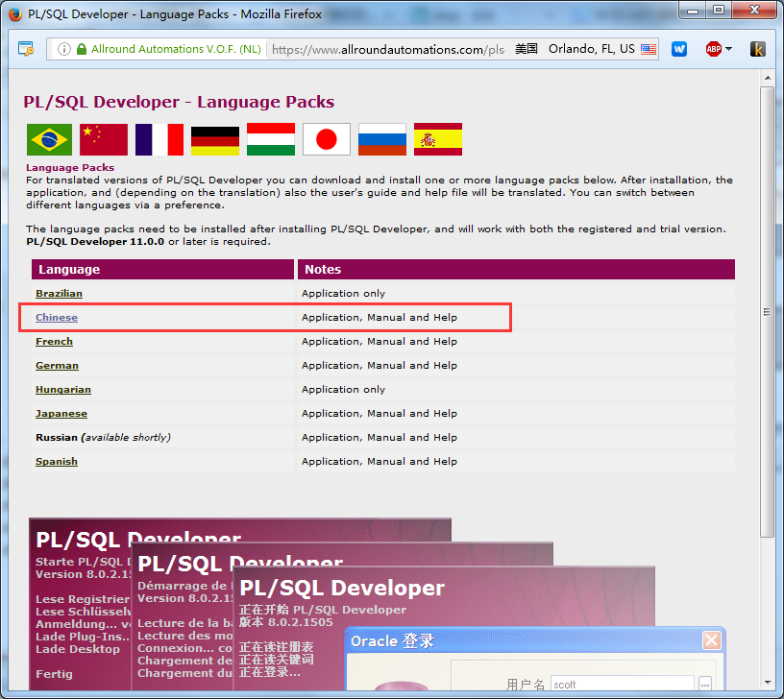This screenshot has height=699, width=784.
Task: Click the Firefox logo in title bar
Action: (15, 14)
